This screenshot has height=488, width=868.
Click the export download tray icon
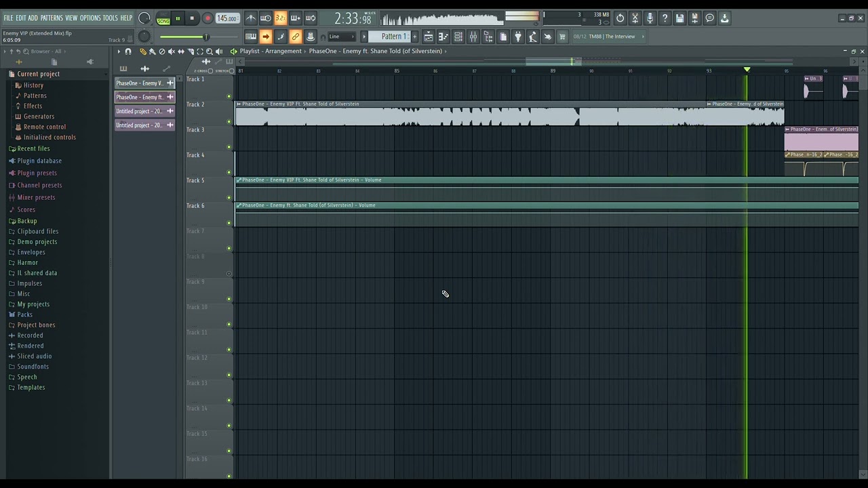[x=724, y=18]
